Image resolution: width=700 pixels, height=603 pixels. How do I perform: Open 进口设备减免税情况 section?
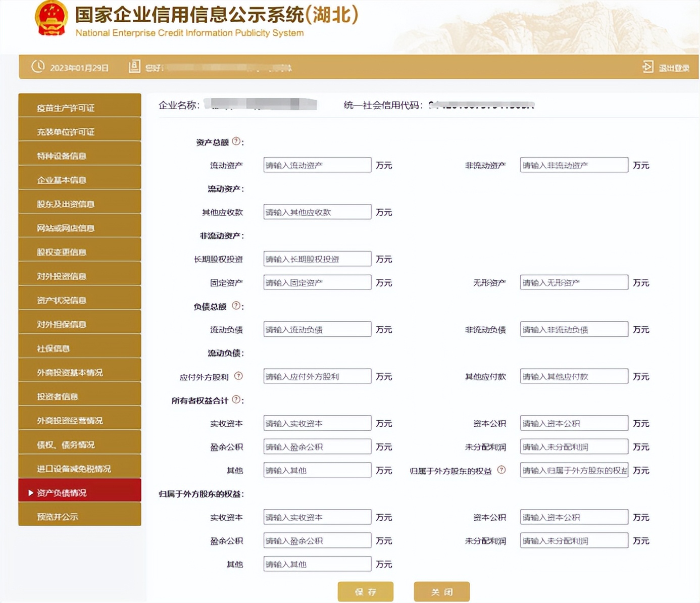coord(79,468)
